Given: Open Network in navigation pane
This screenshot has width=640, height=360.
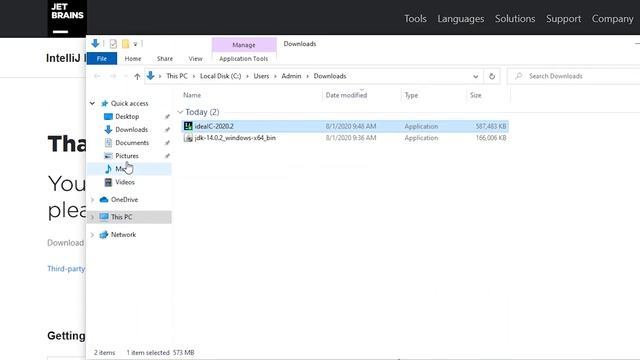Looking at the screenshot, I should (123, 235).
